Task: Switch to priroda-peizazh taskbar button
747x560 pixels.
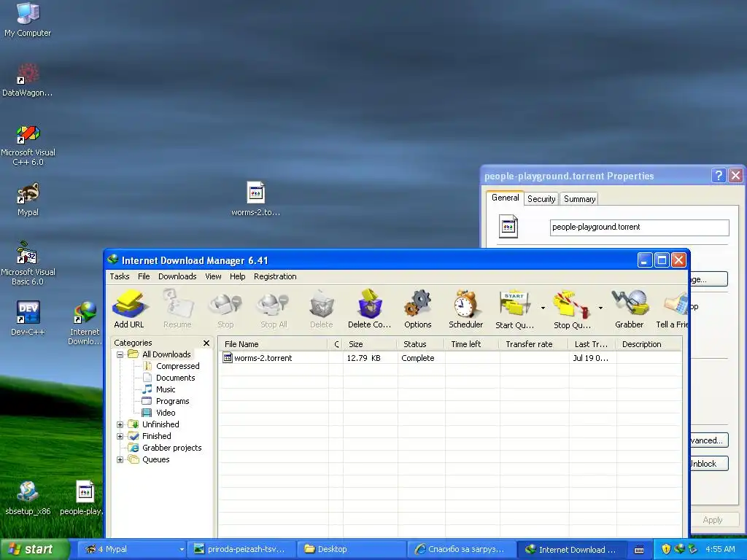Action: tap(241, 549)
